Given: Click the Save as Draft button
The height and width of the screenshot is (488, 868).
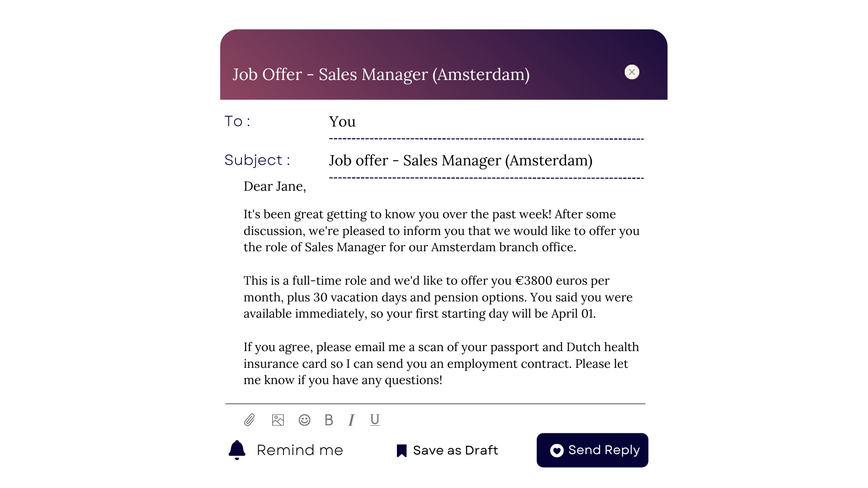Looking at the screenshot, I should [x=448, y=450].
